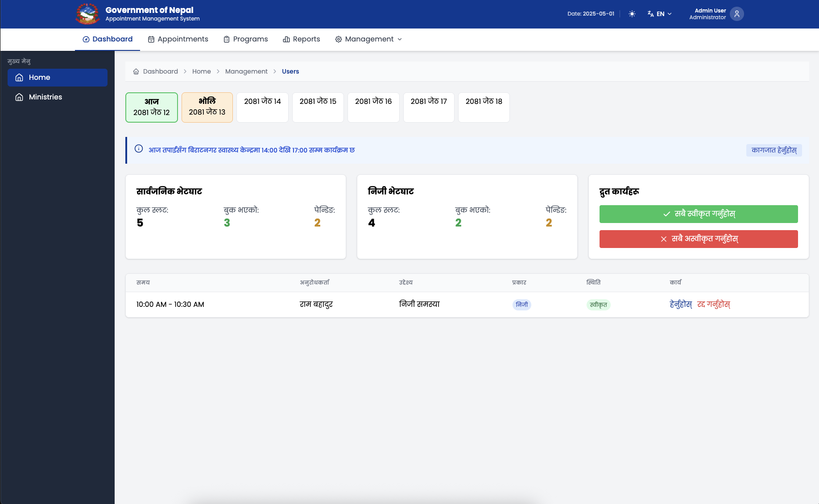The width and height of the screenshot is (819, 504).
Task: Select the आज 2081 जेठ 12 date card
Action: point(151,107)
